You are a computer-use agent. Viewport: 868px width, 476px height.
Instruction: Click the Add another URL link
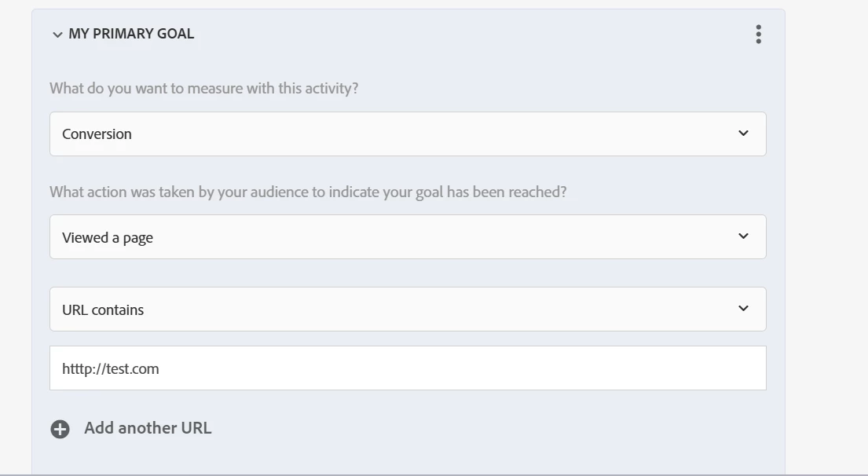pyautogui.click(x=148, y=428)
